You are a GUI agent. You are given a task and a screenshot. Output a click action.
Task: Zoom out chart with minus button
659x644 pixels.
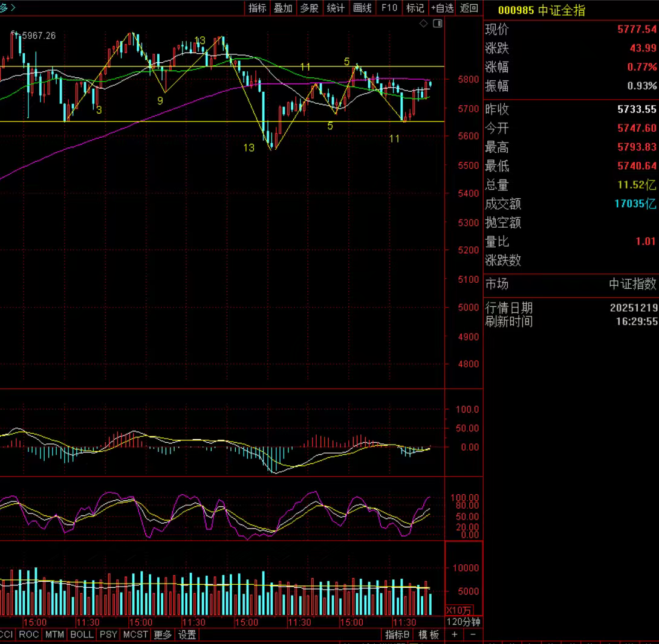[473, 634]
